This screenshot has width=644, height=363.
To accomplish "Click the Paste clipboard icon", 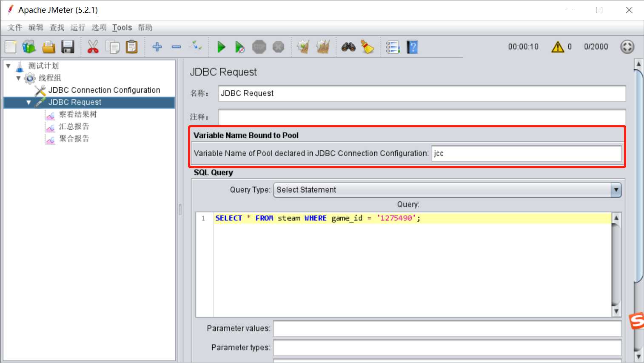I will click(132, 47).
